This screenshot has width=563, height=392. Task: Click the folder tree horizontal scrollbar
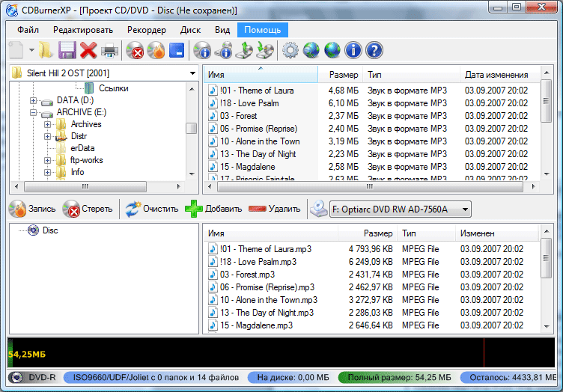pyautogui.click(x=85, y=186)
